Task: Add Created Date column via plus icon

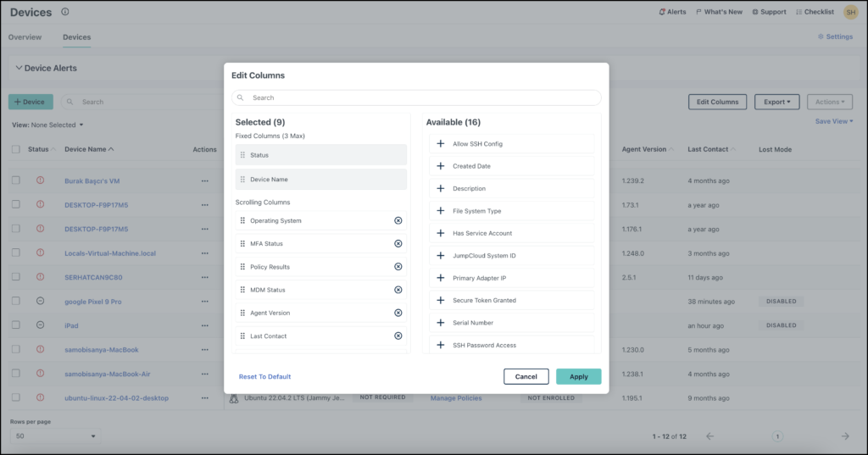Action: pyautogui.click(x=441, y=166)
